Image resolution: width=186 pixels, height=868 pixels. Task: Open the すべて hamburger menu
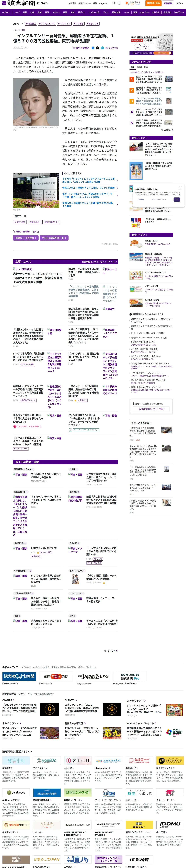click(x=6, y=12)
